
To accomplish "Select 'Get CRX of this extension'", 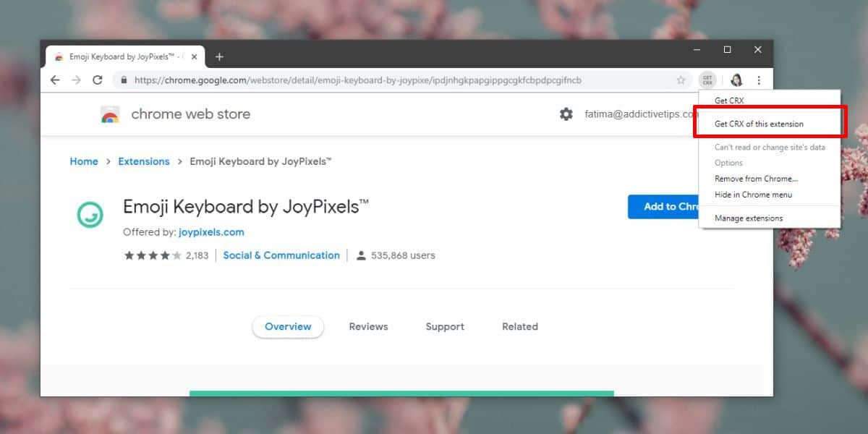I will pyautogui.click(x=759, y=124).
